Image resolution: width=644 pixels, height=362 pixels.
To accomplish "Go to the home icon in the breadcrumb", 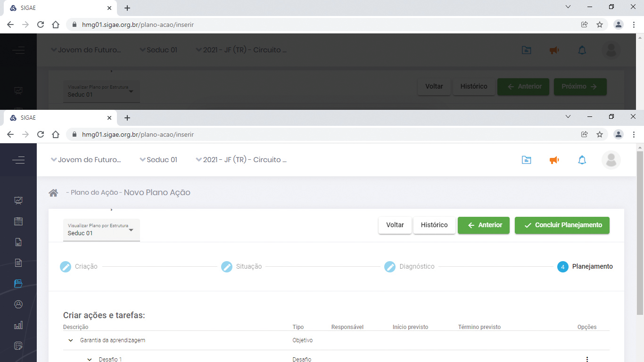I will (53, 192).
